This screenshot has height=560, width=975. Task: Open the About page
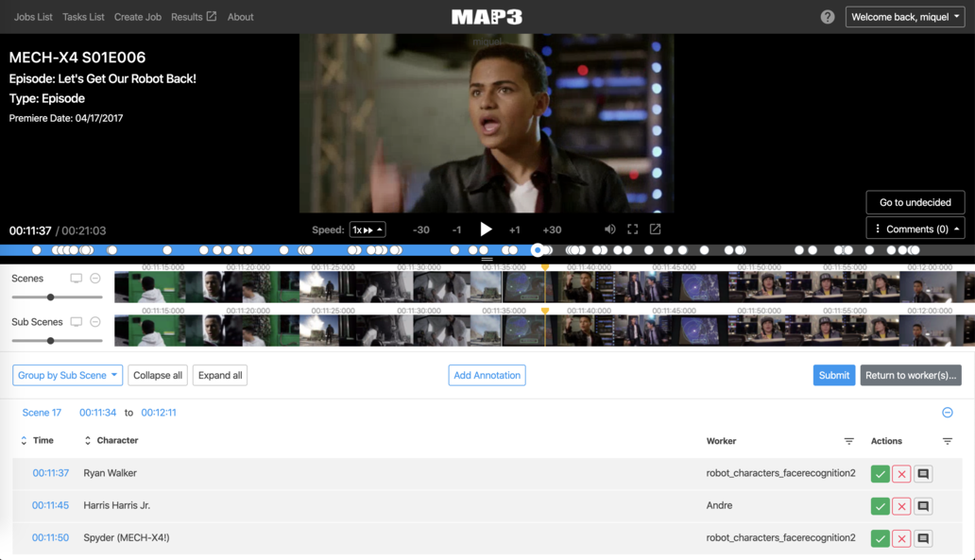pyautogui.click(x=240, y=17)
